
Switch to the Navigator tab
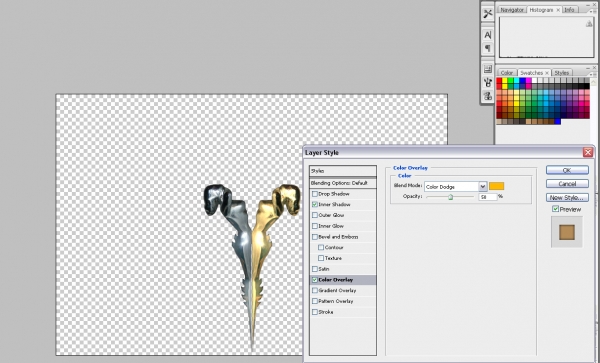coord(512,10)
